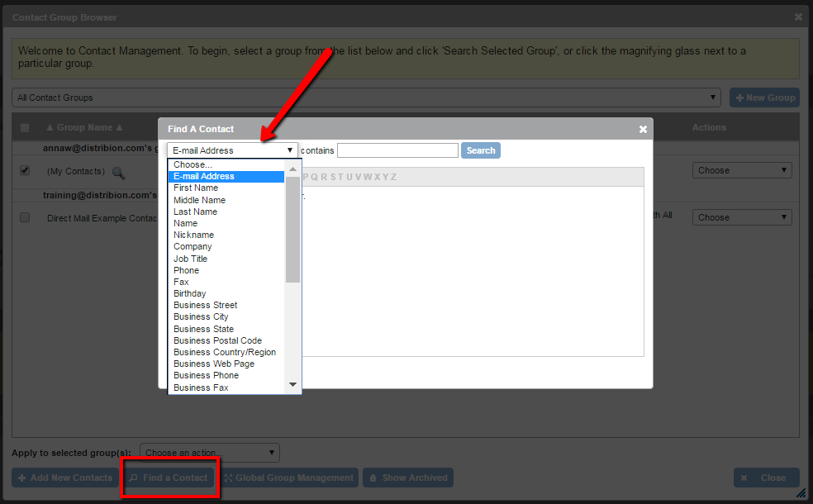813x504 pixels.
Task: Click dropdown list scroll-up arrow
Action: (293, 169)
